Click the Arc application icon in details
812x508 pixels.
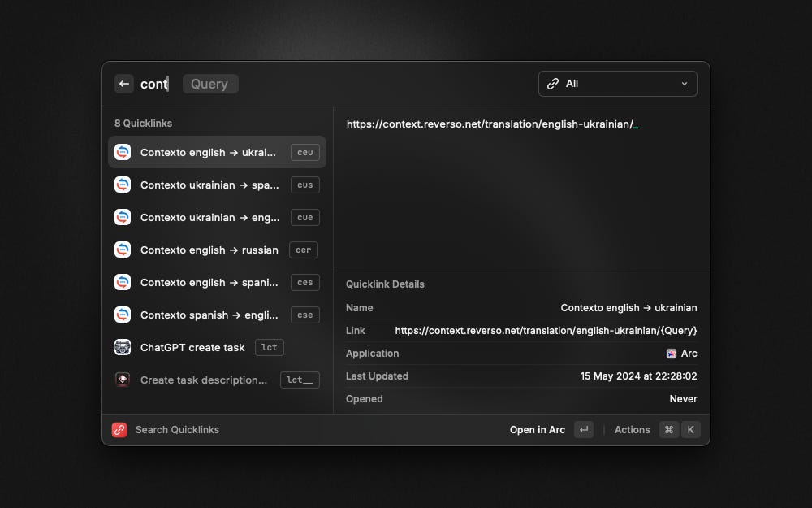pyautogui.click(x=672, y=354)
